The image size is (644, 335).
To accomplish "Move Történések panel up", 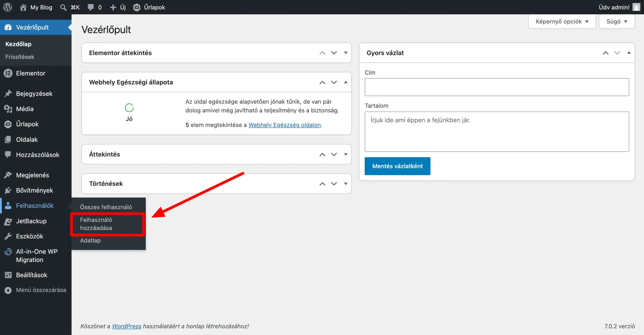I will point(323,184).
